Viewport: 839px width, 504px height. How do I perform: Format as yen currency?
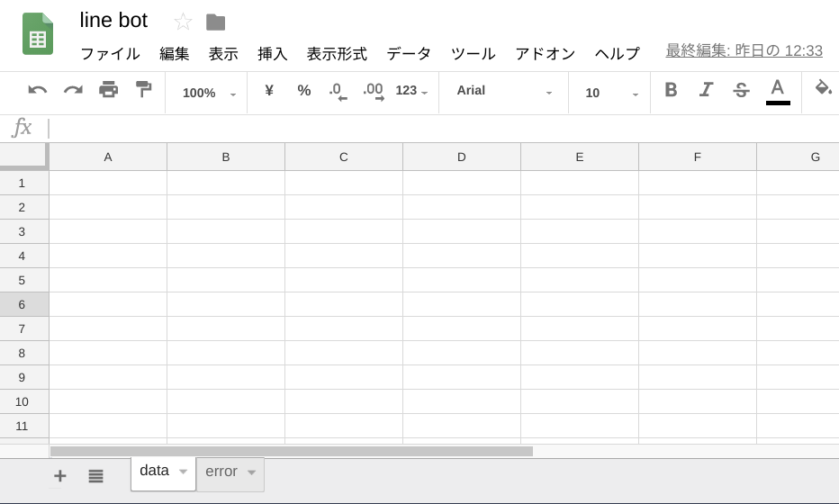(269, 90)
